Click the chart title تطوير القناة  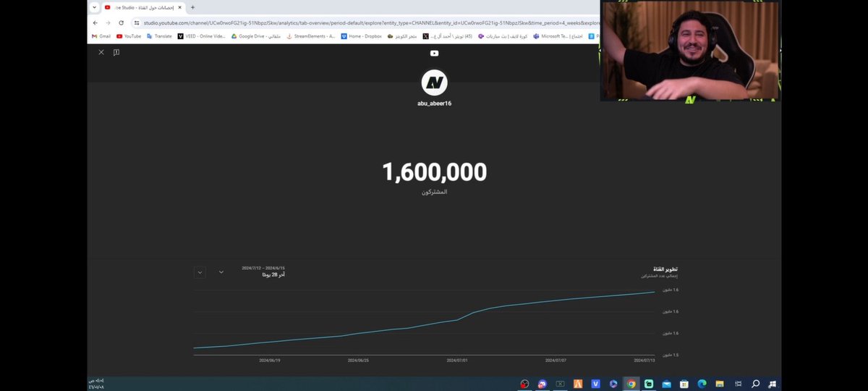666,269
